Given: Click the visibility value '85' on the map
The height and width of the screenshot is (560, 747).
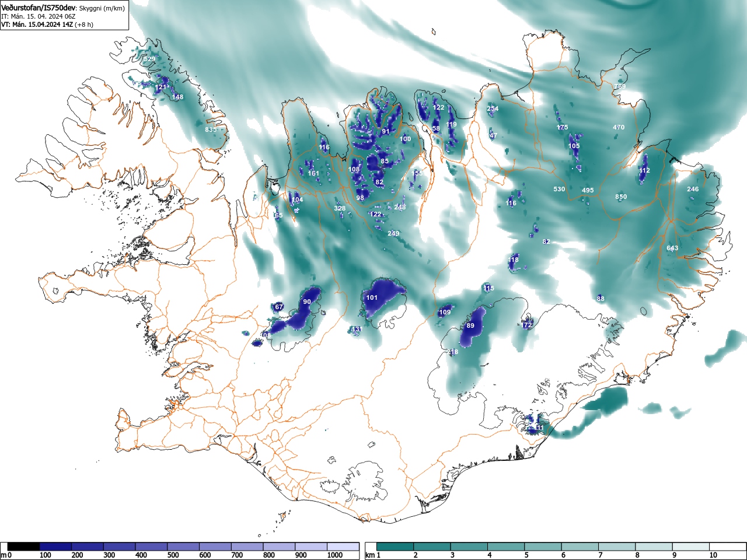Looking at the screenshot, I should click(385, 161).
